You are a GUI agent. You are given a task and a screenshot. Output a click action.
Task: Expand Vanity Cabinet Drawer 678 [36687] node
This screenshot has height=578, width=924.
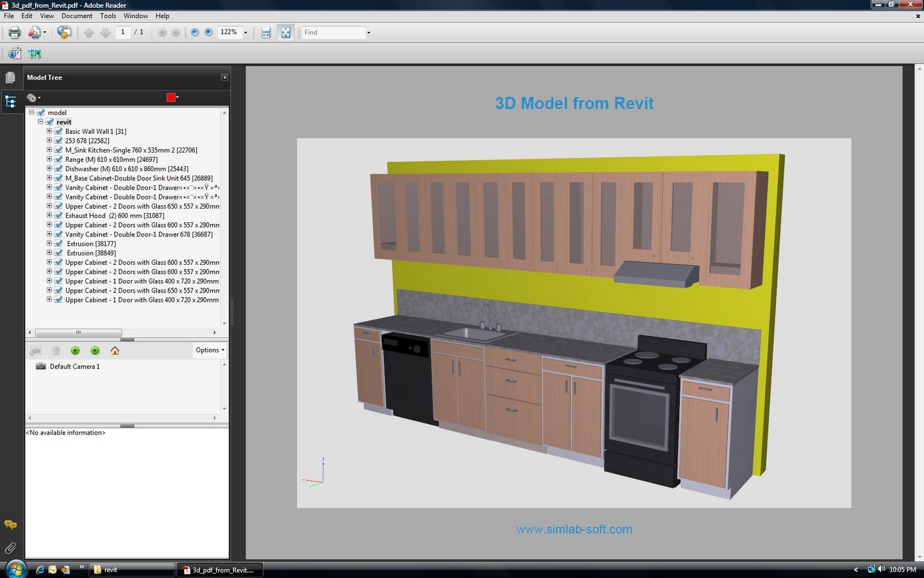[x=49, y=234]
